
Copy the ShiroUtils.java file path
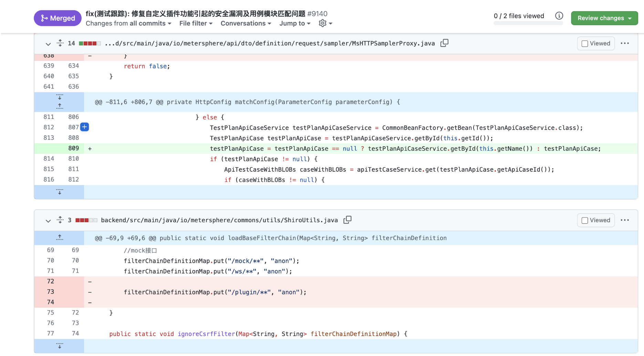(347, 220)
